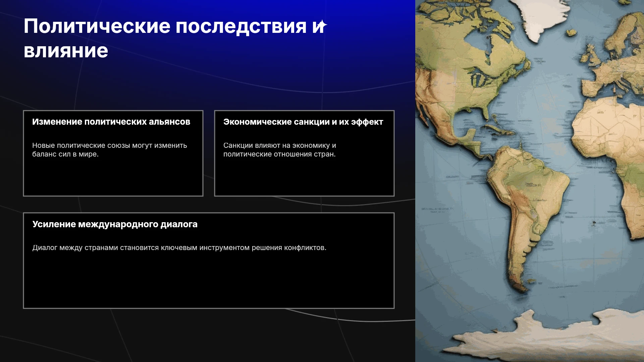Screen dimensions: 644x362
Task: Click the sparkle star icon beside the title
Action: (322, 25)
